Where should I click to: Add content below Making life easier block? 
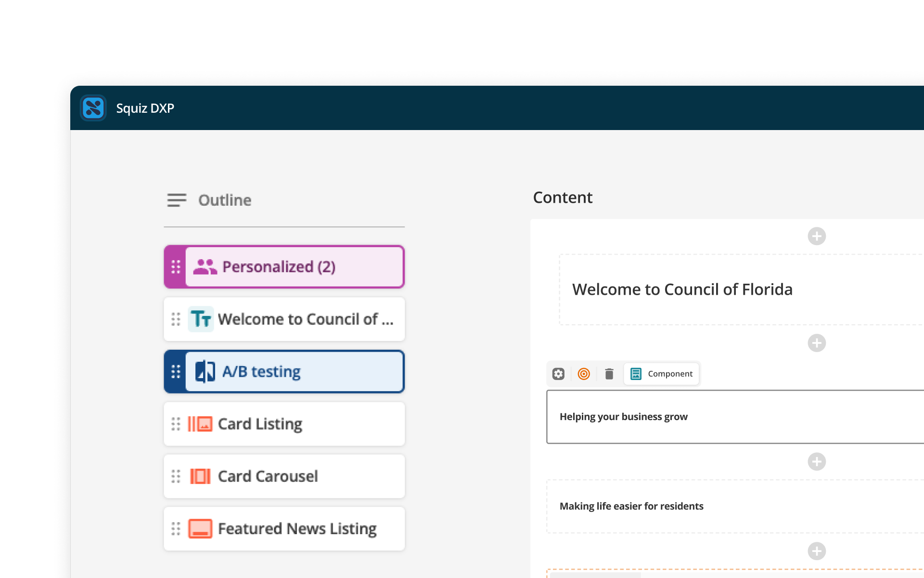(817, 551)
